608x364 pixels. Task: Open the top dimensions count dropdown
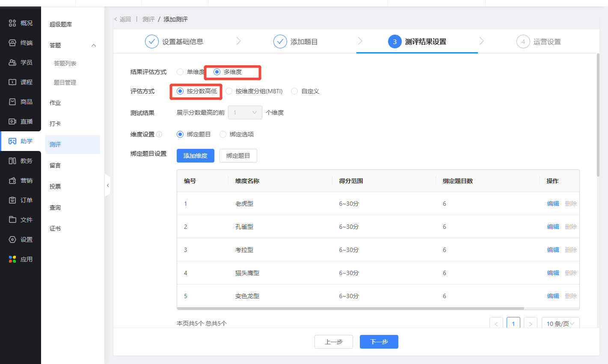click(x=245, y=112)
